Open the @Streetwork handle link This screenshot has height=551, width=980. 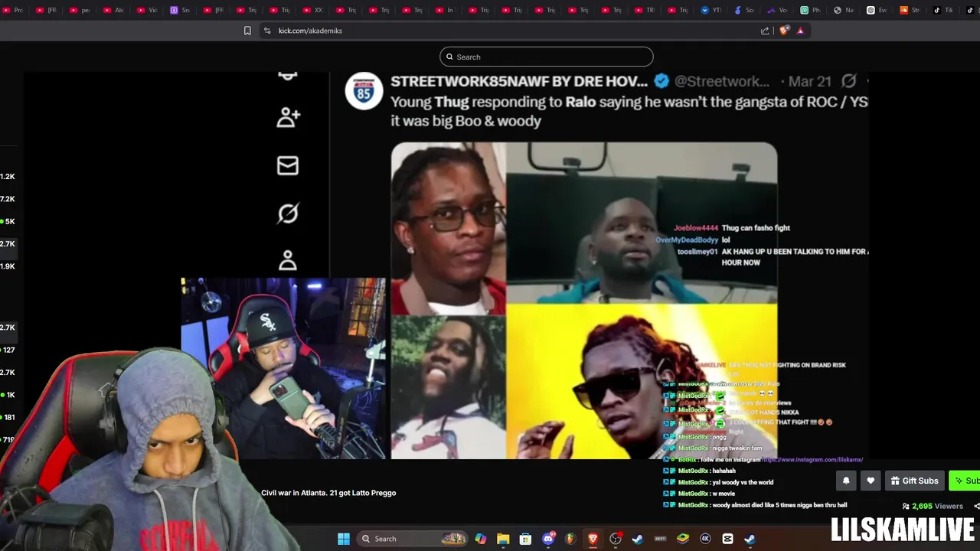722,81
